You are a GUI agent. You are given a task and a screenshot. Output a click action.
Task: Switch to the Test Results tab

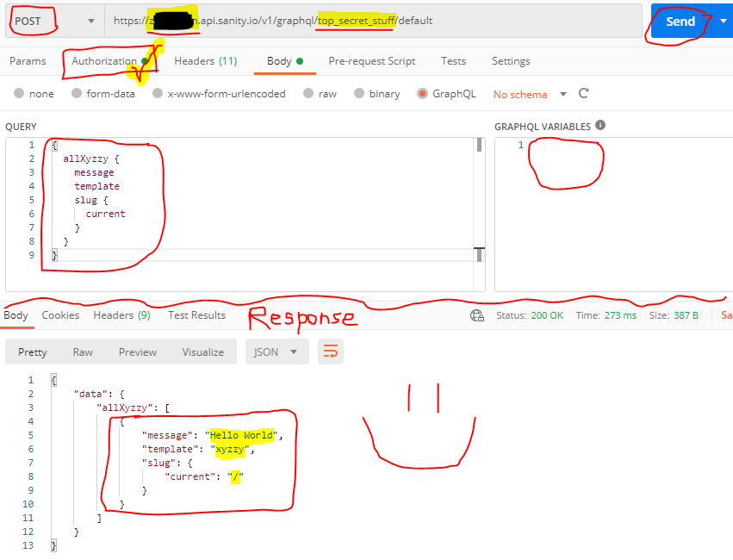tap(196, 315)
